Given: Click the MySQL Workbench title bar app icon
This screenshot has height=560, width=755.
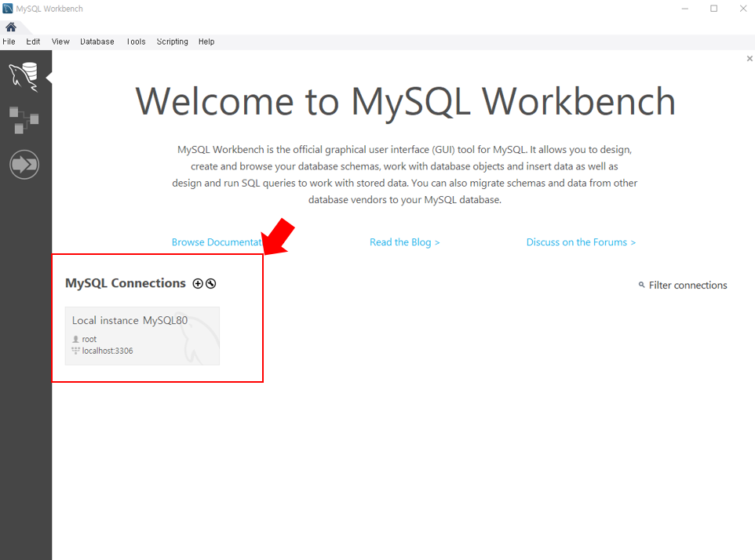Looking at the screenshot, I should tap(8, 9).
